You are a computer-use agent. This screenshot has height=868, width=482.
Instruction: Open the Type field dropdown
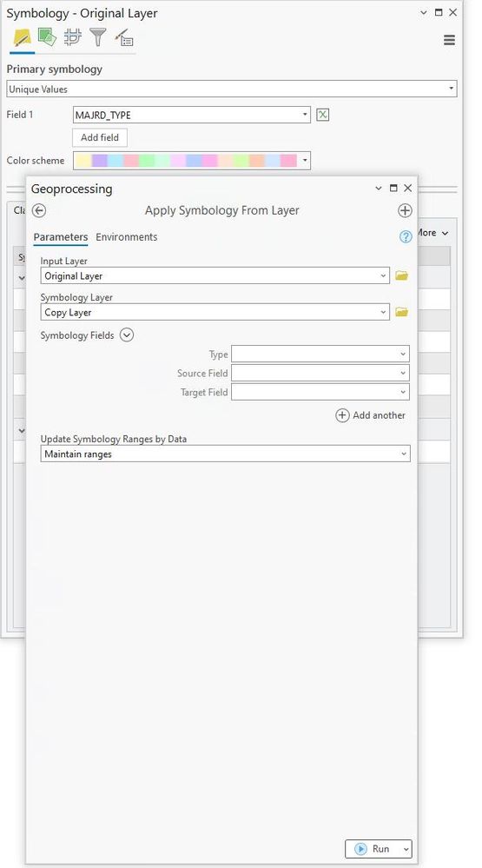tap(320, 354)
